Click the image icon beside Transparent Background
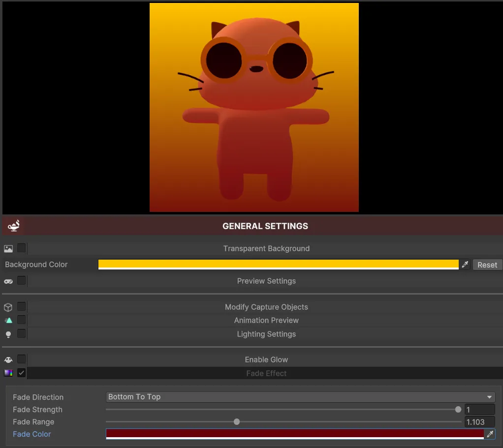The height and width of the screenshot is (448, 503). (x=8, y=248)
